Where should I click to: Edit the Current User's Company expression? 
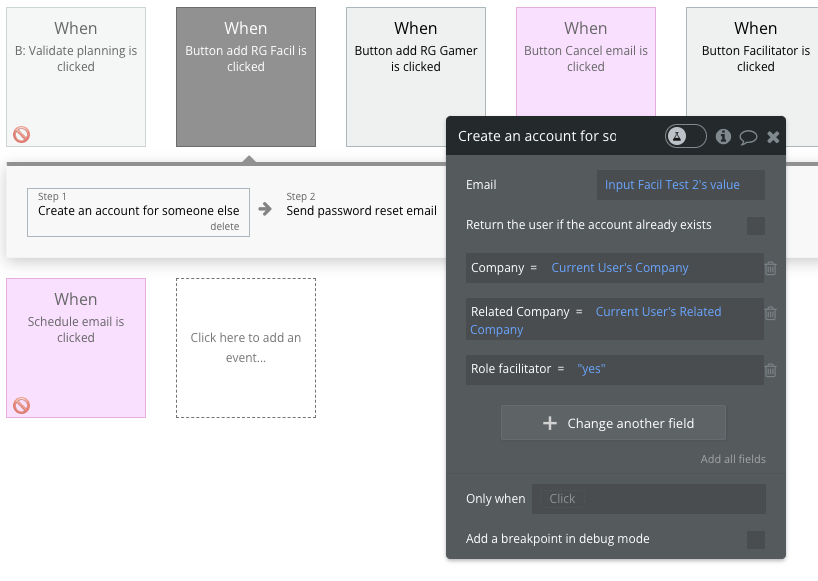[x=620, y=268]
